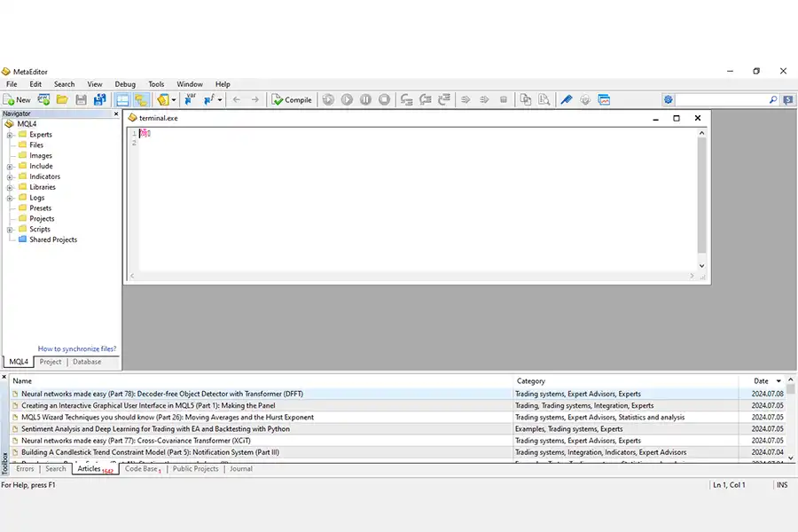This screenshot has height=532, width=798.
Task: Click the magnifier icon in search field
Action: (x=773, y=100)
